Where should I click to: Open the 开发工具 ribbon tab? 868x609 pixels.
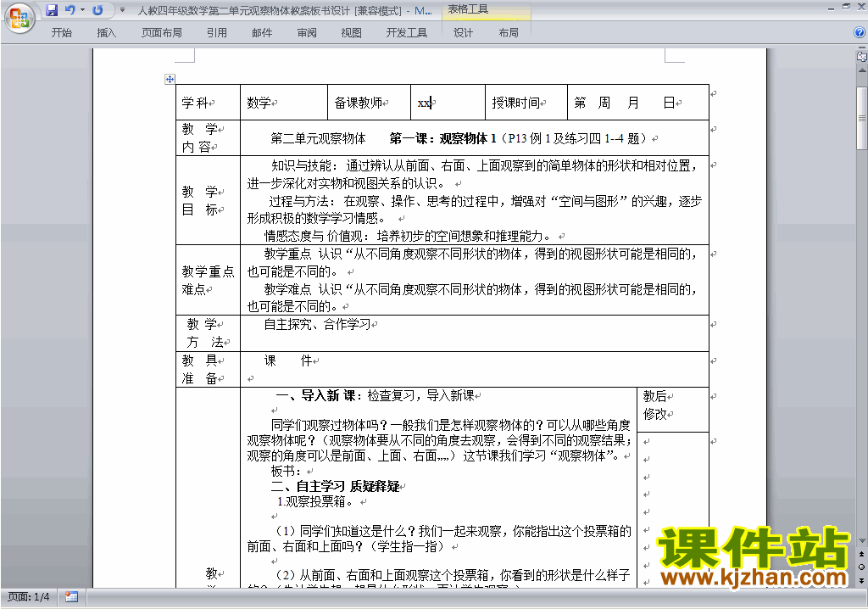[407, 33]
